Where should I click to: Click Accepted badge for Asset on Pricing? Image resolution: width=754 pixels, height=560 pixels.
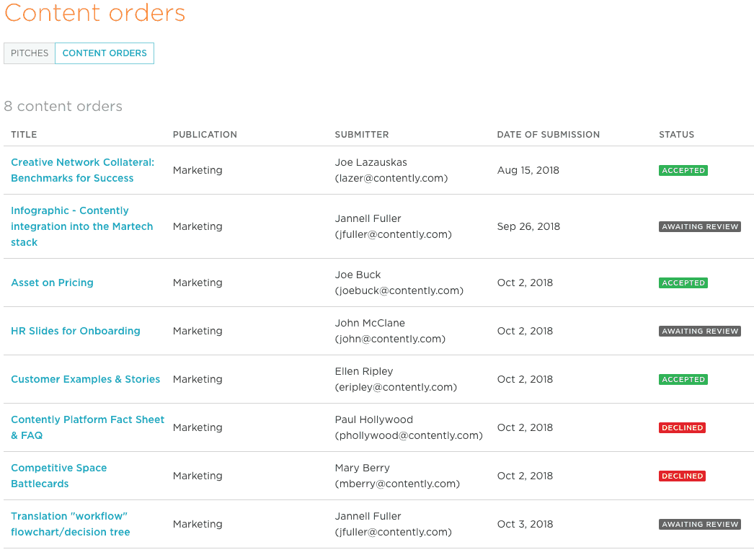point(683,283)
